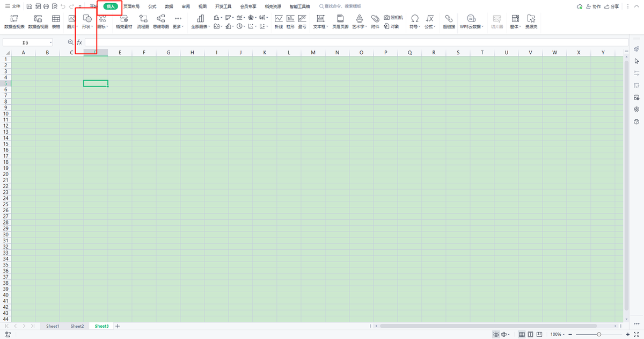Click the search commands field 查找命令
Image resolution: width=644 pixels, height=339 pixels.
[x=340, y=6]
